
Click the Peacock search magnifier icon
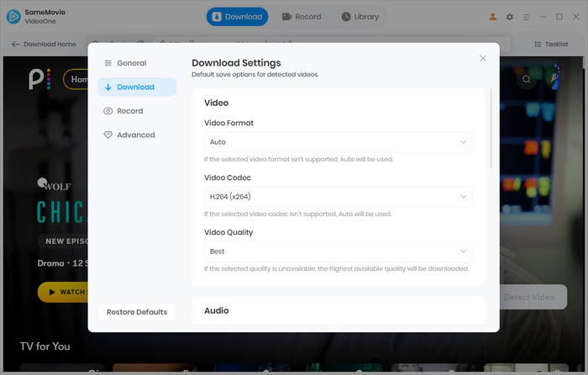[527, 79]
